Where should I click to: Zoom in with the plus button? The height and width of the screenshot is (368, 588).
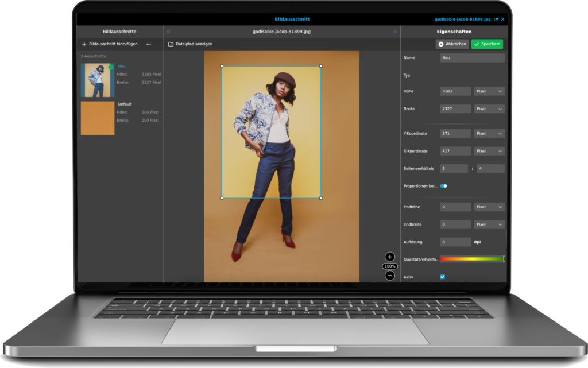[x=390, y=257]
